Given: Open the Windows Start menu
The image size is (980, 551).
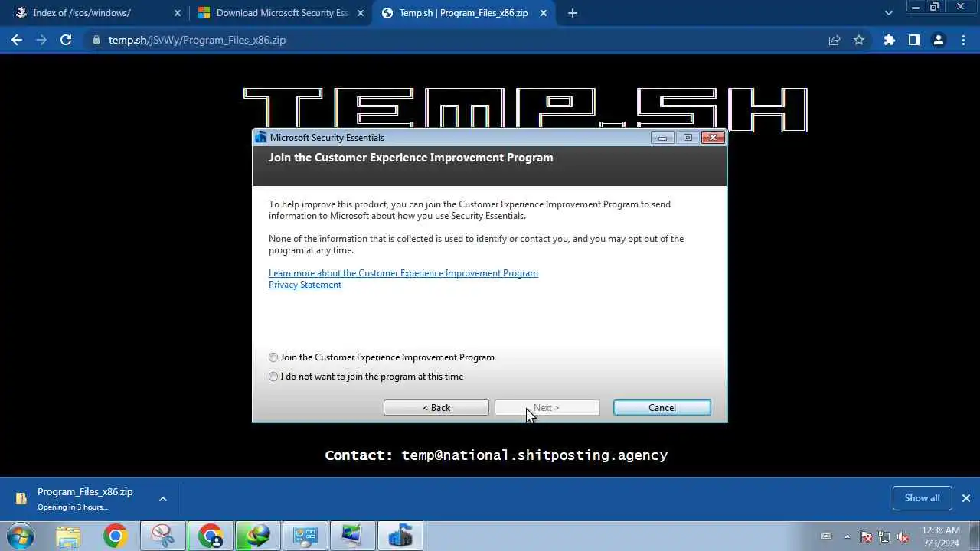Looking at the screenshot, I should [21, 536].
